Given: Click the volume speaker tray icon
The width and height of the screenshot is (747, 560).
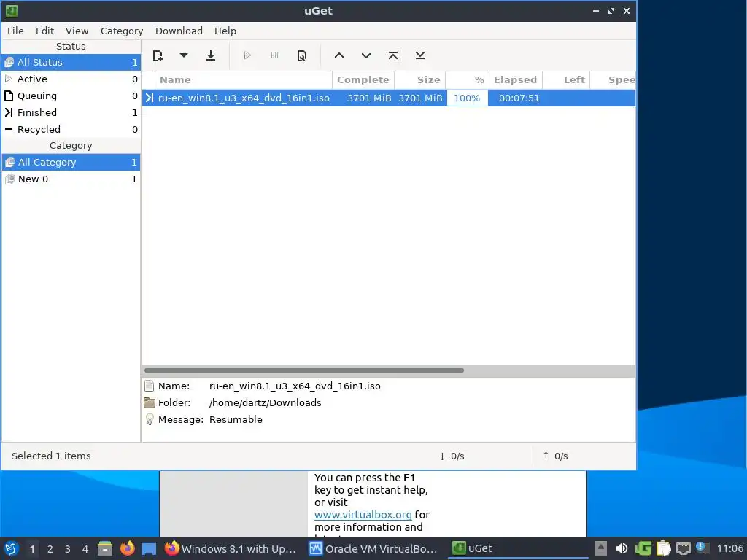Looking at the screenshot, I should (x=622, y=548).
